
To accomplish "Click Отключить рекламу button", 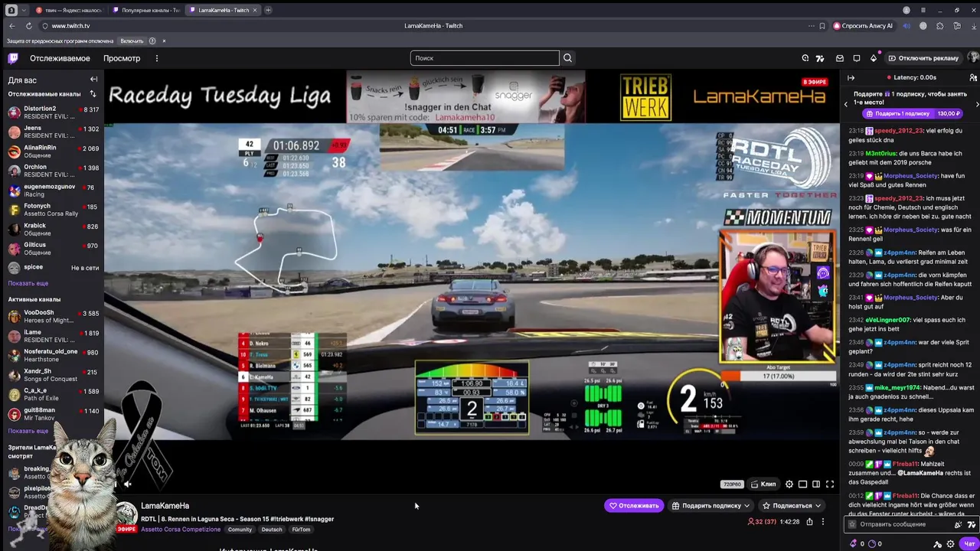I will (x=923, y=58).
